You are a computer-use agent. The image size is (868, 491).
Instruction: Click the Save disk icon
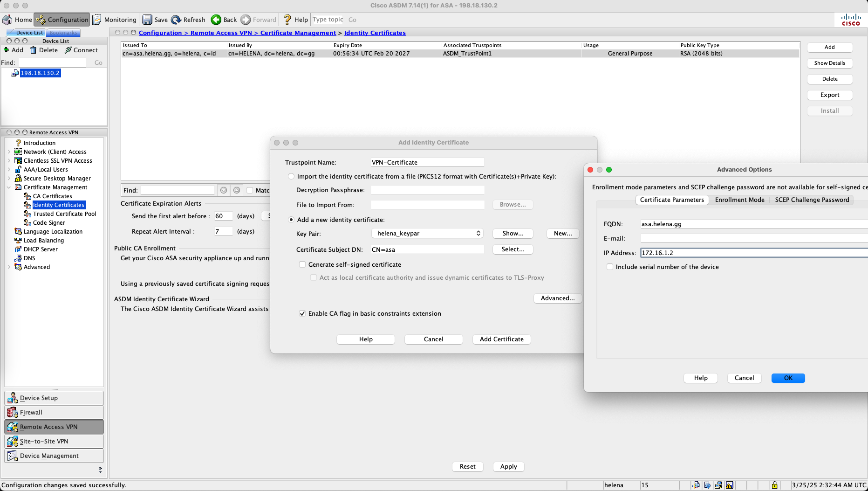click(x=147, y=20)
